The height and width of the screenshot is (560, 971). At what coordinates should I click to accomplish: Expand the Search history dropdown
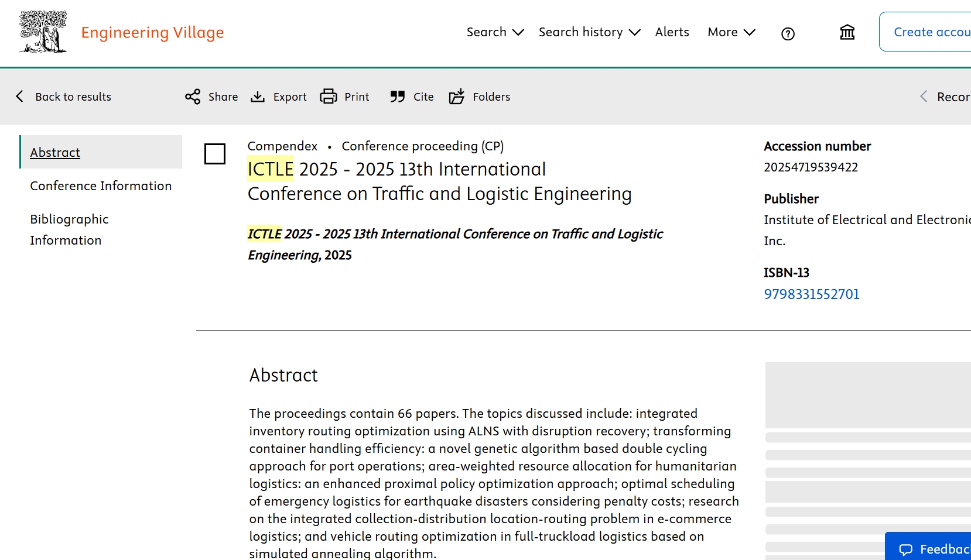point(589,32)
